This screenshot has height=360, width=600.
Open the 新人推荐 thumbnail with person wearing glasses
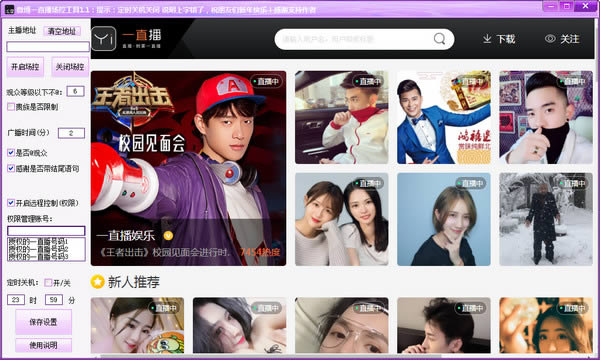[341, 325]
